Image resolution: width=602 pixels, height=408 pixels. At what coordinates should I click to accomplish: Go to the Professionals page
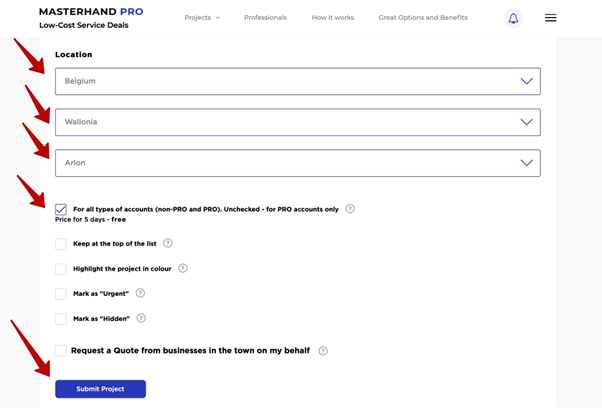pos(265,18)
